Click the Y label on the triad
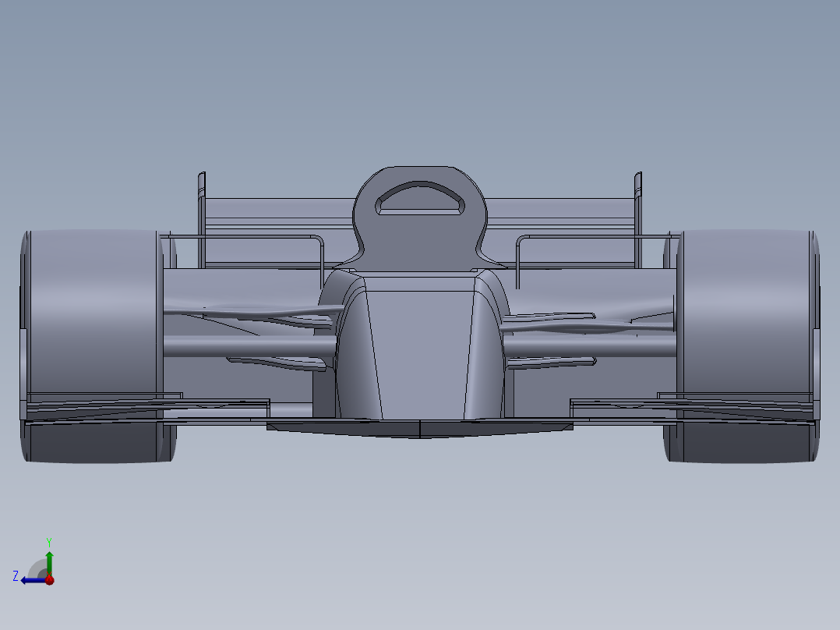Viewport: 840px width, 630px height. tap(49, 541)
